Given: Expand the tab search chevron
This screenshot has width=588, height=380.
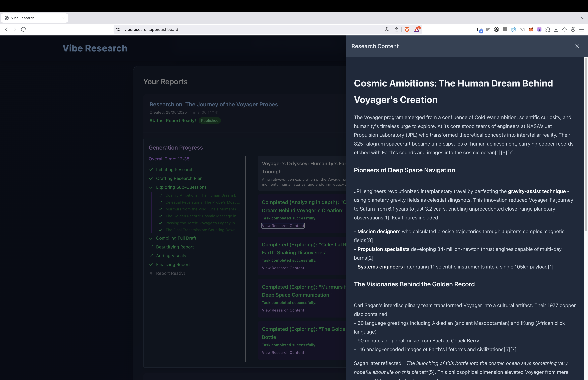Looking at the screenshot, I should [x=583, y=18].
